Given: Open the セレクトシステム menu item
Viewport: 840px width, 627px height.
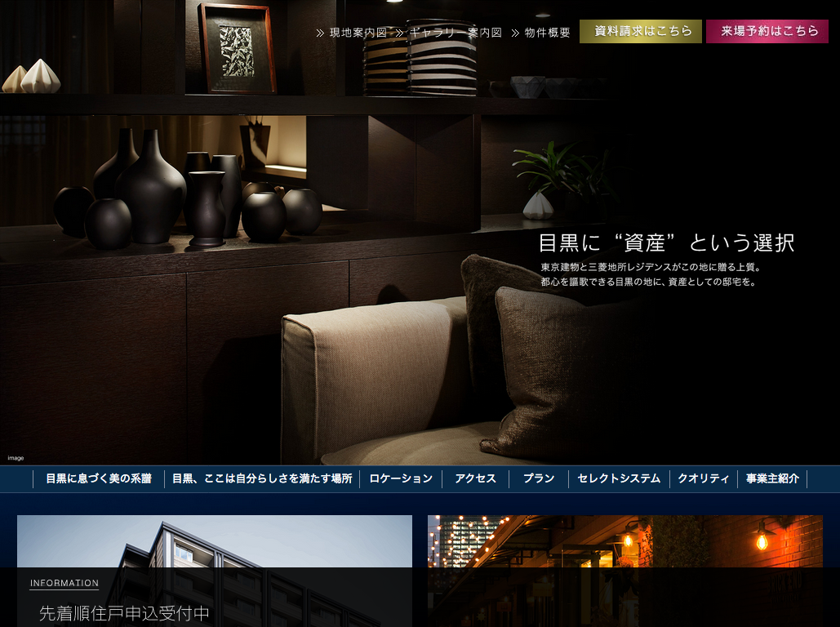Looking at the screenshot, I should point(619,478).
